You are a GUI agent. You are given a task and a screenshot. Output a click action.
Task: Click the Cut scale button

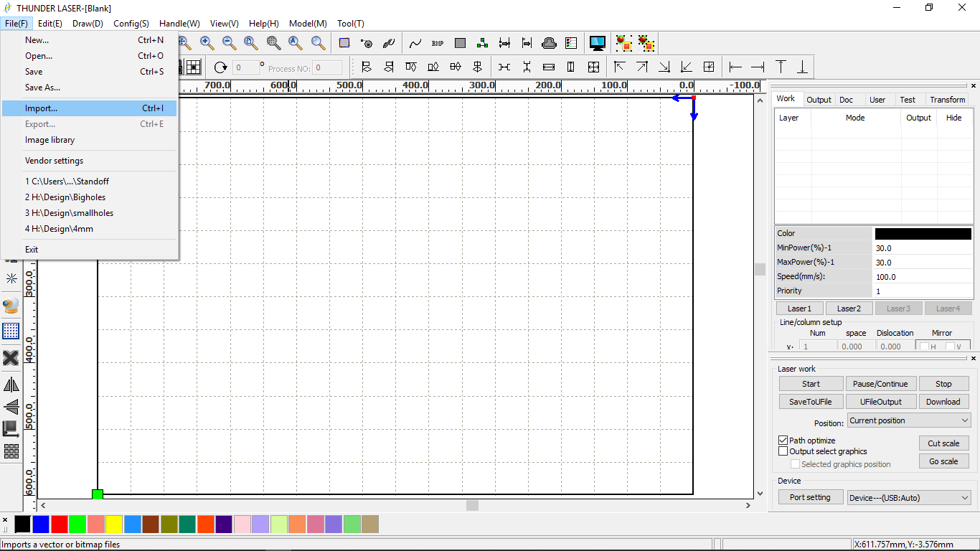click(943, 443)
